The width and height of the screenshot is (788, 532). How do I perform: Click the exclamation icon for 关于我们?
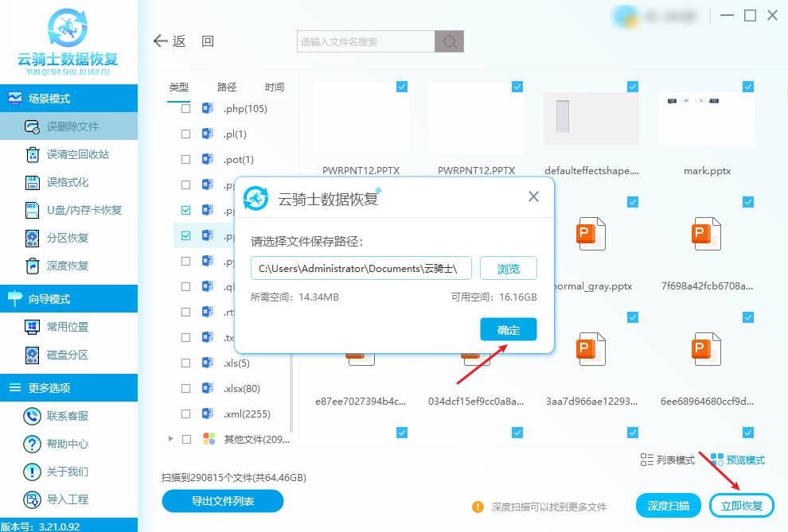tap(32, 472)
